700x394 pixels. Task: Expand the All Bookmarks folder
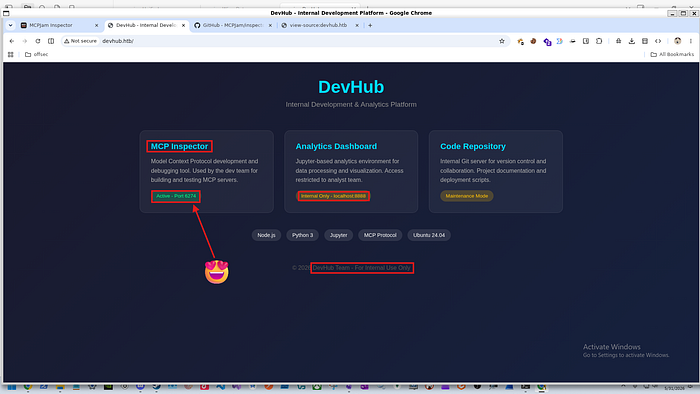click(672, 54)
